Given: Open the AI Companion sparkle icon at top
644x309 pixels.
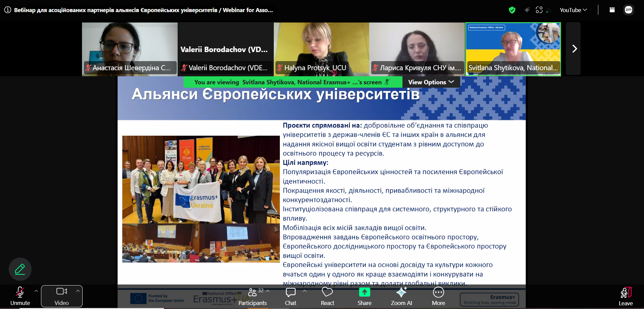Looking at the screenshot, I should (527, 10).
